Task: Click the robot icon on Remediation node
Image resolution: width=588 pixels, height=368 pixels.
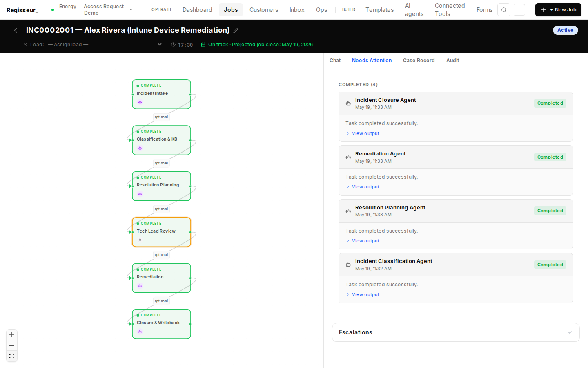Action: [140, 286]
